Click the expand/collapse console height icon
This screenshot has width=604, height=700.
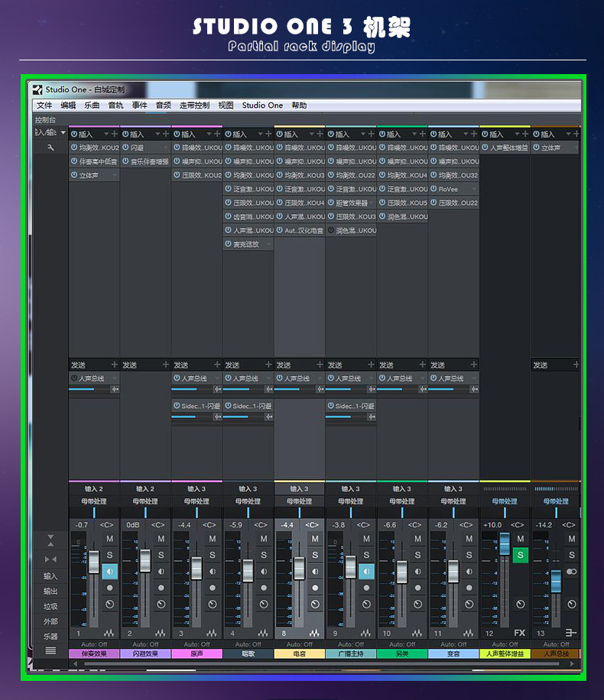click(50, 540)
